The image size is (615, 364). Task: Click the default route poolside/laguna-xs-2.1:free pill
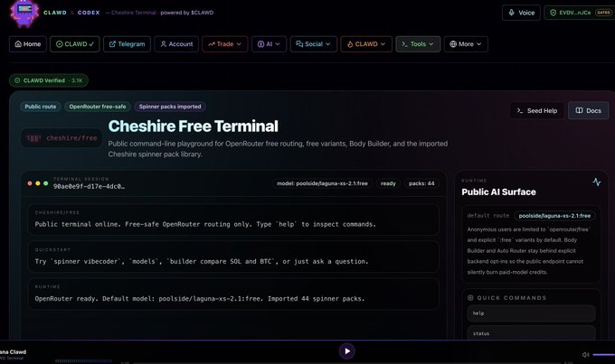click(x=554, y=216)
